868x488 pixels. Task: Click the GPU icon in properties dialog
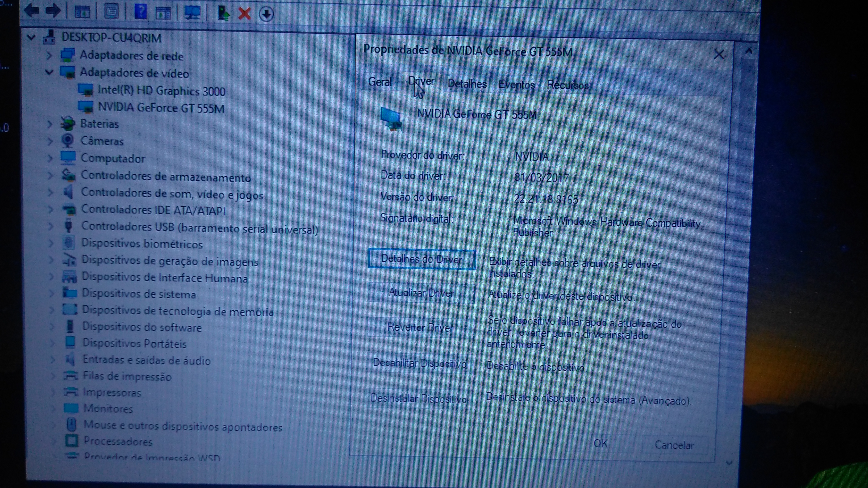click(391, 119)
